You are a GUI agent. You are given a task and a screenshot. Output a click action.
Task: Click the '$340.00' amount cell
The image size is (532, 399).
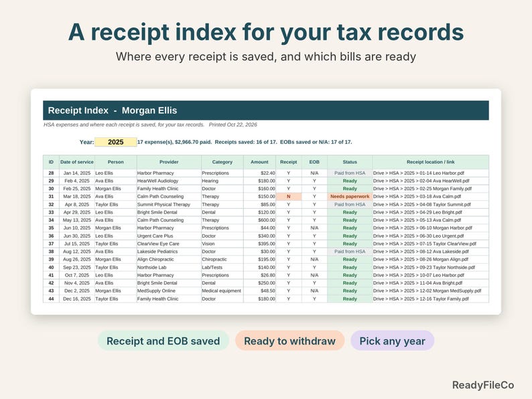pos(259,236)
